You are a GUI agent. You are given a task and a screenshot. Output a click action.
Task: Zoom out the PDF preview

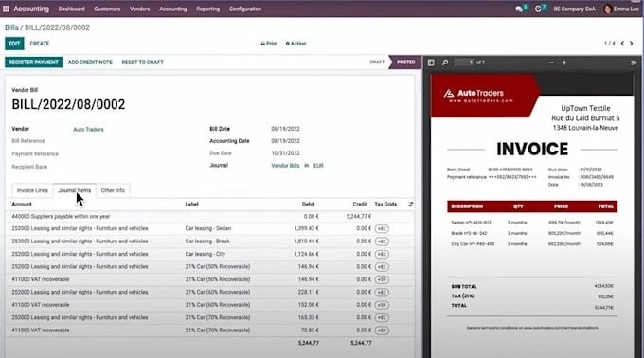551,63
